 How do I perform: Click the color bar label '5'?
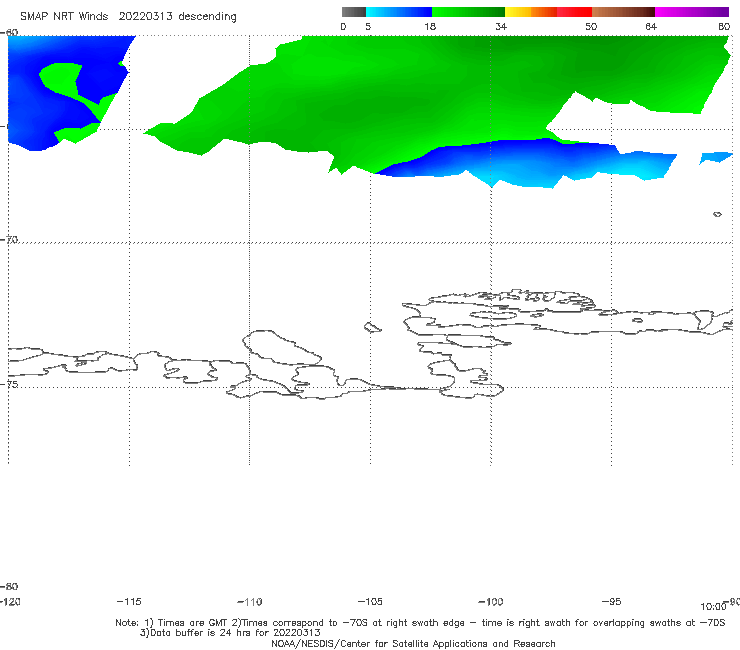(x=368, y=26)
